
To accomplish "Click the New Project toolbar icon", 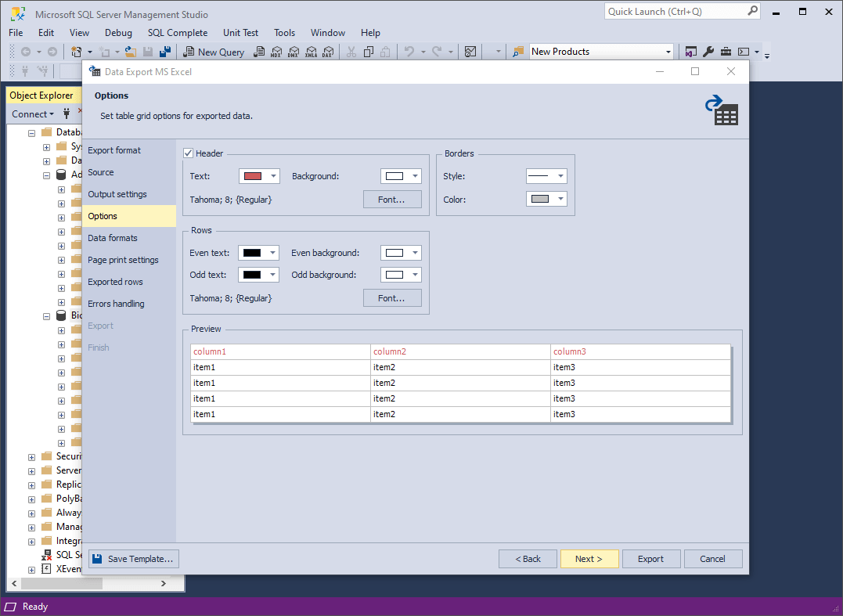I will tap(77, 52).
